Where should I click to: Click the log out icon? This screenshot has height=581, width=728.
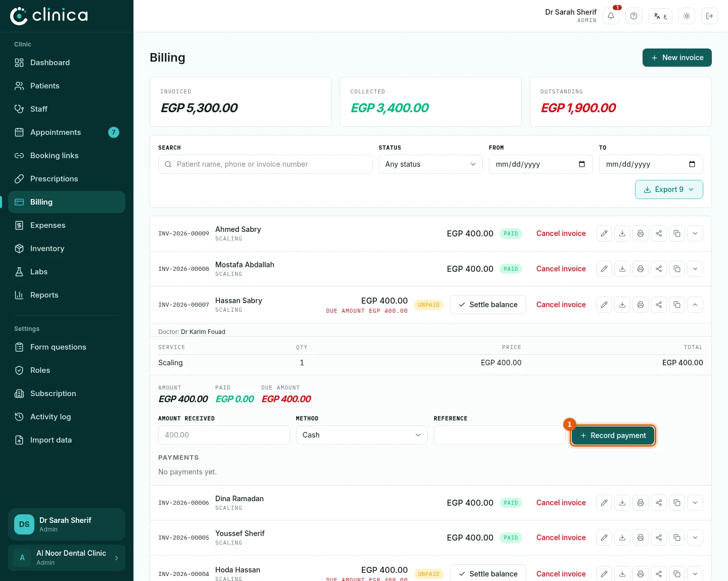709,16
